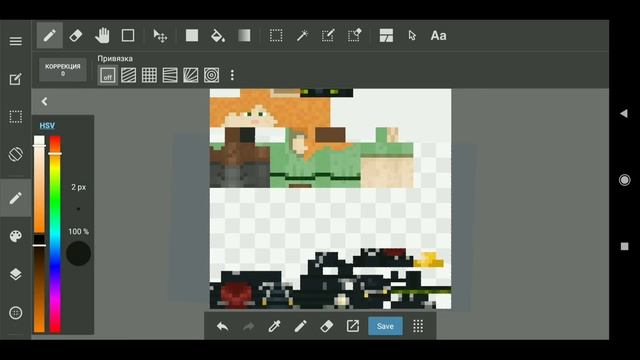Screen dimensions: 640x360
Task: Redo action in bottom bar
Action: pyautogui.click(x=248, y=326)
